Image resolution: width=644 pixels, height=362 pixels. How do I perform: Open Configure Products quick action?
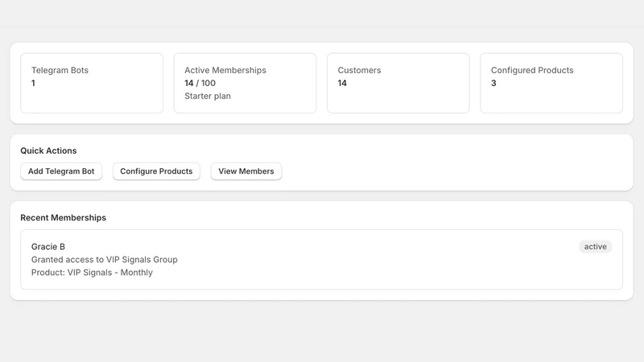click(156, 171)
